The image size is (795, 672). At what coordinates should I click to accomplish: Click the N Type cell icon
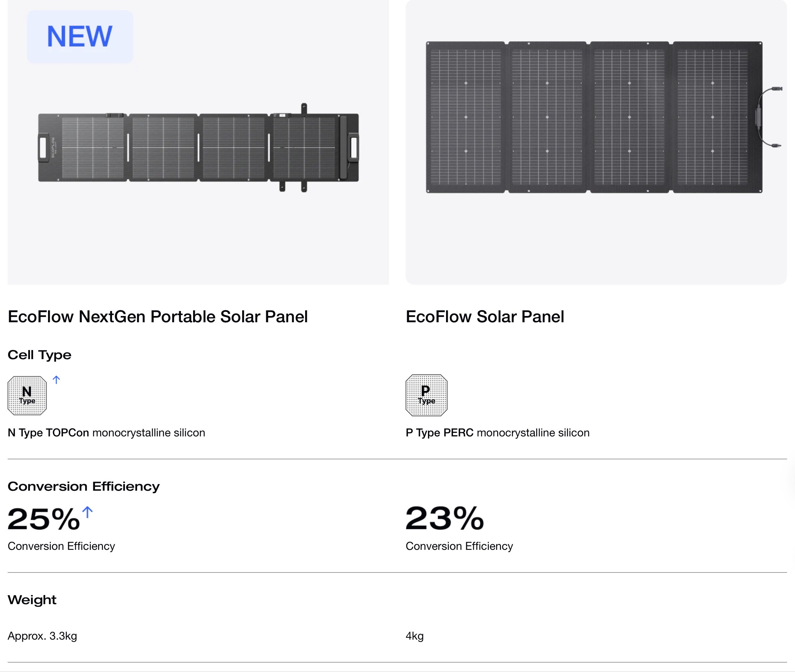[x=27, y=395]
